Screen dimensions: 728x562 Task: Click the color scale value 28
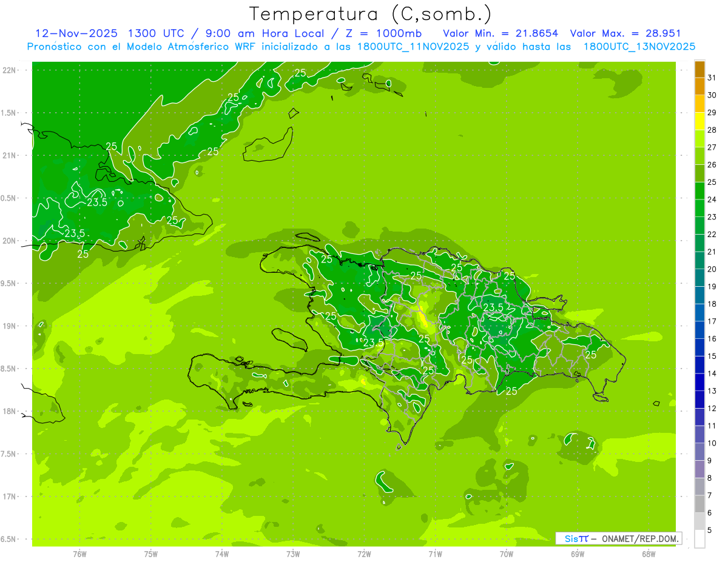pos(712,130)
